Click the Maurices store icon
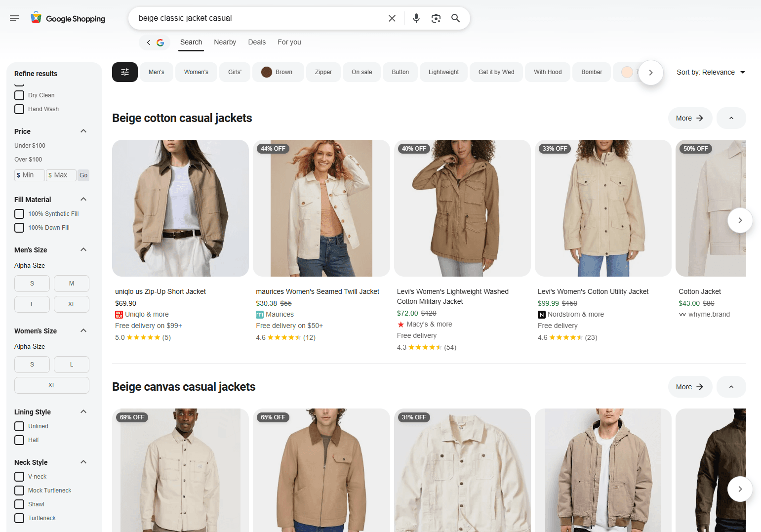Screen dimensions: 761x532 [260, 315]
